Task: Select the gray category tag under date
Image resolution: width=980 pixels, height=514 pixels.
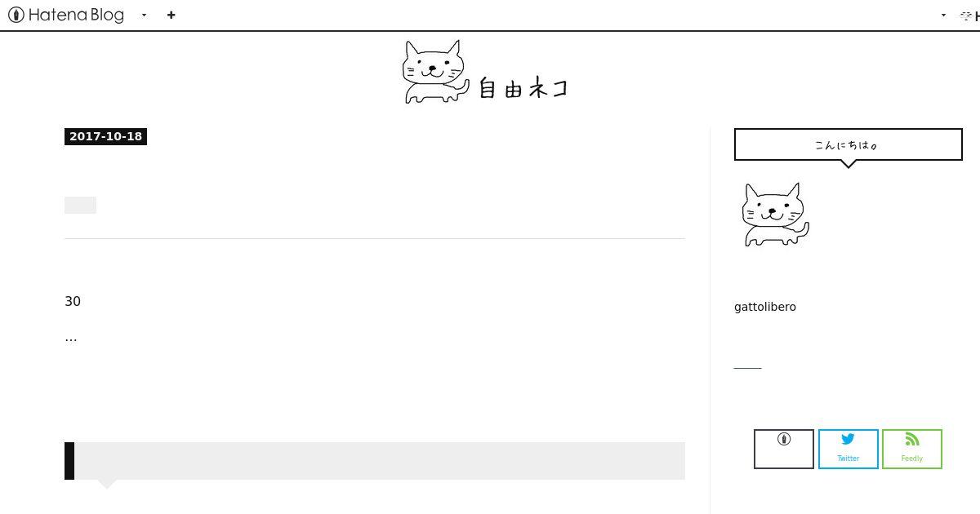Action: tap(80, 205)
